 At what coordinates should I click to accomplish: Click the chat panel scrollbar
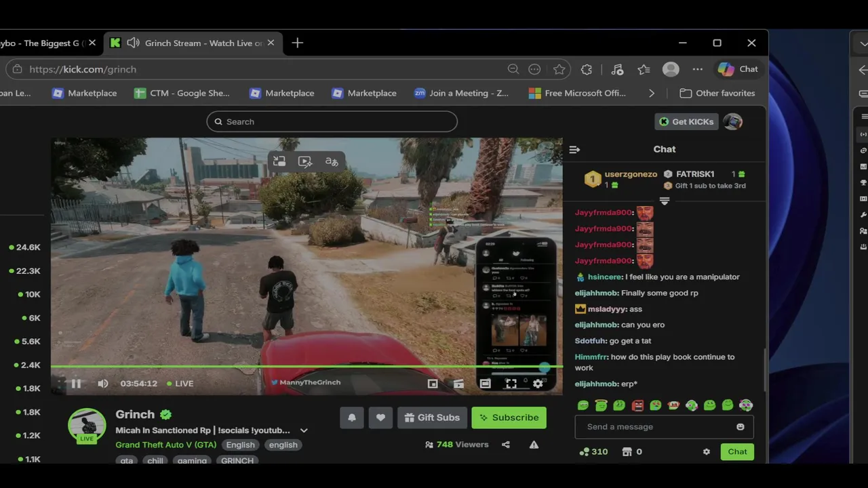pos(765,369)
